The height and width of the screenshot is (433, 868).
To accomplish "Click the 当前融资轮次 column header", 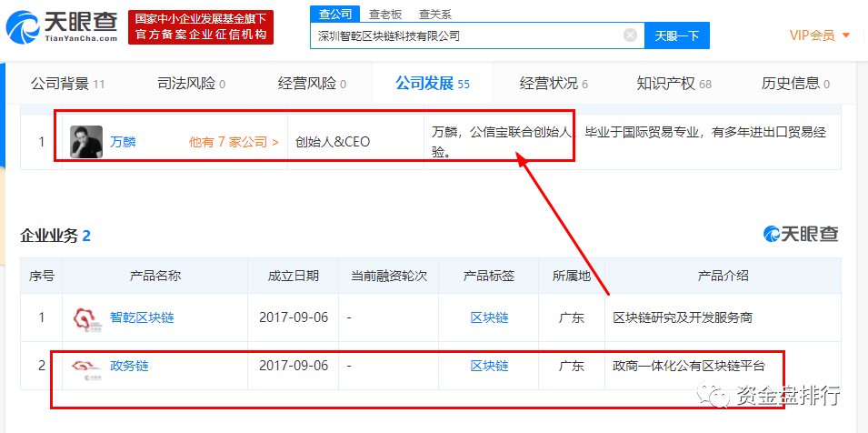I will click(389, 276).
